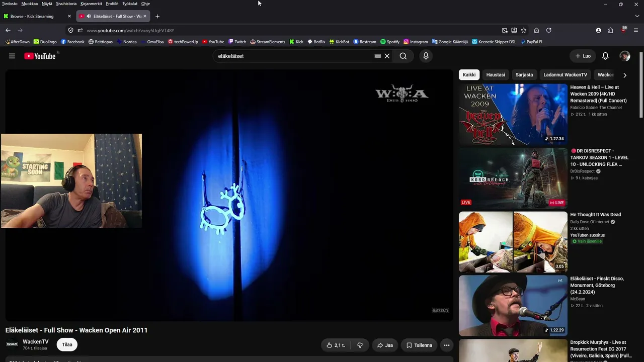Screen dimensions: 644x362
Task: Open the WackenTV channel name link
Action: click(36, 342)
